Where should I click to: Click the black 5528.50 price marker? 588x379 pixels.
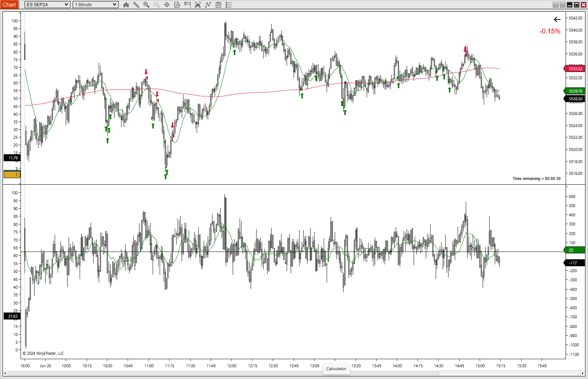click(574, 99)
